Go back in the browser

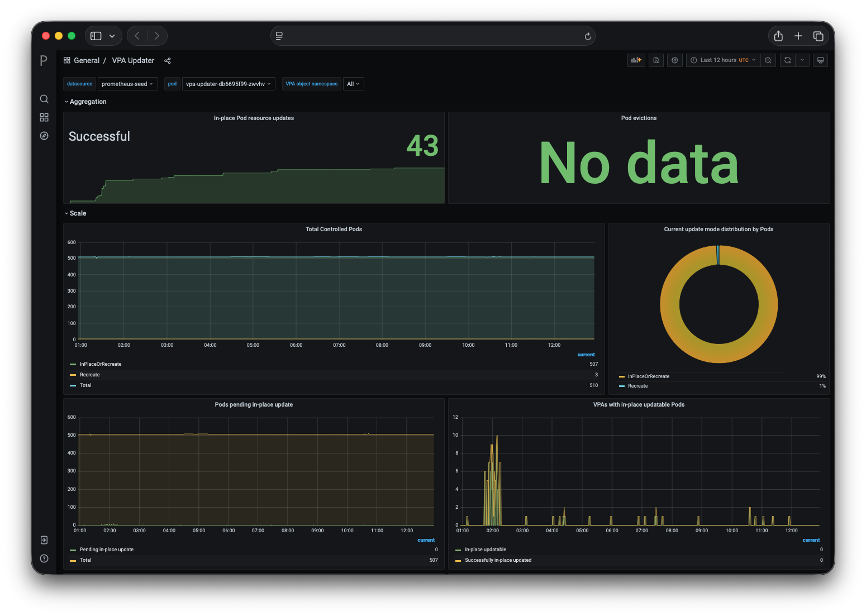pos(137,36)
